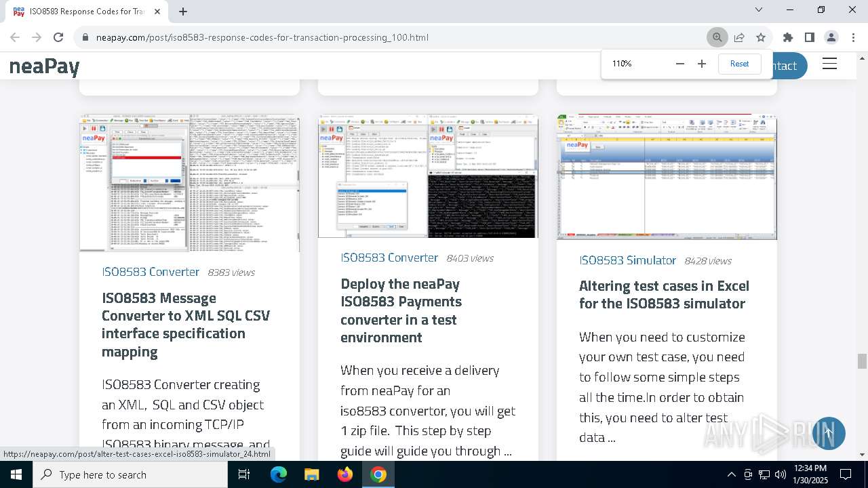Open the neaPay hamburger menu

click(x=829, y=64)
